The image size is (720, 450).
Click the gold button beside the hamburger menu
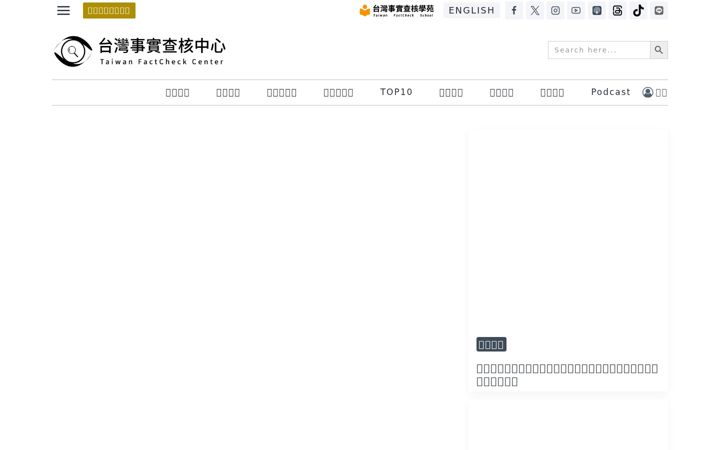(x=109, y=10)
